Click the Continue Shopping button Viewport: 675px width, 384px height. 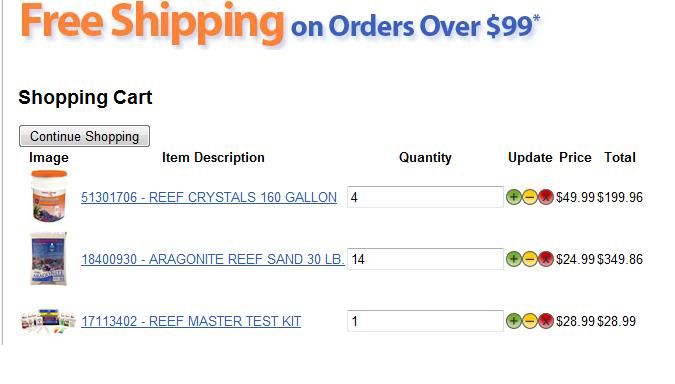coord(84,136)
